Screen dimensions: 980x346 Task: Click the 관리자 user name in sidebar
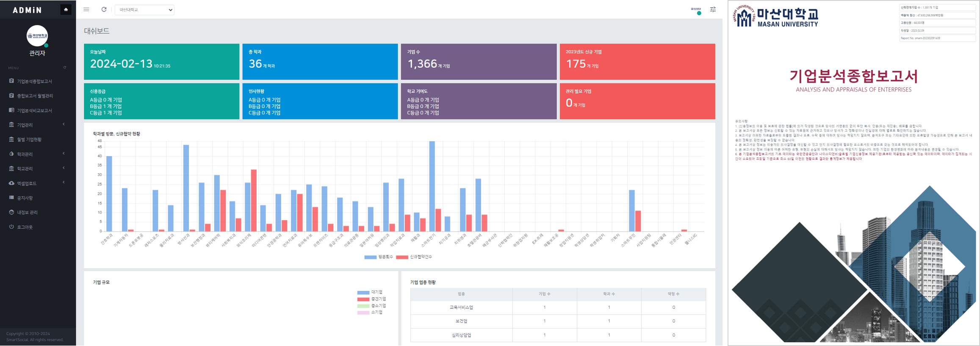coord(37,53)
